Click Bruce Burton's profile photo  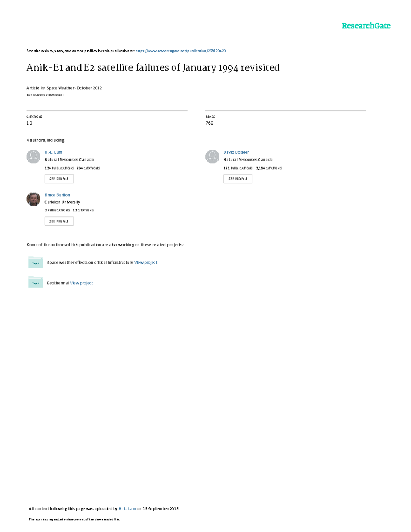tap(33, 199)
